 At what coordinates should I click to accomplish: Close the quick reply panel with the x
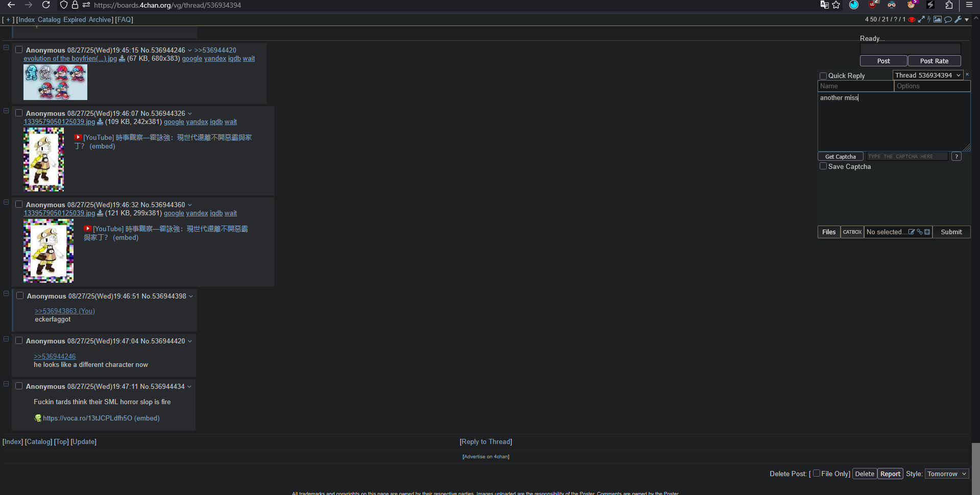coord(967,75)
